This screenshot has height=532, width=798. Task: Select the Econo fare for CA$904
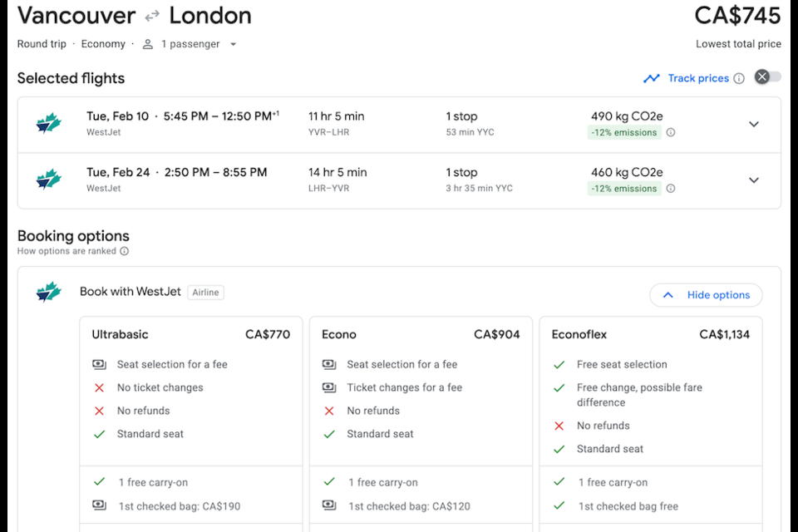(421, 334)
